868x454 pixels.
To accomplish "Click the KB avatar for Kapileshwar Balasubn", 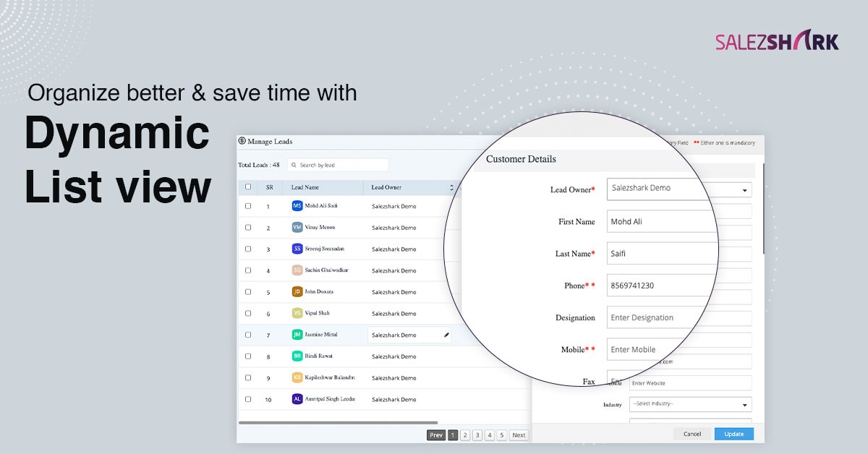I will [297, 377].
